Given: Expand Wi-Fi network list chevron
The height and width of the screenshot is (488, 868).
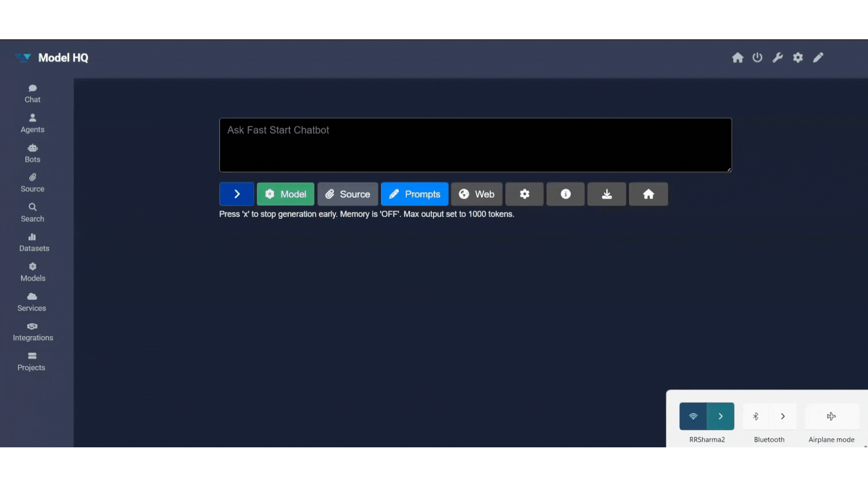Looking at the screenshot, I should 721,416.
